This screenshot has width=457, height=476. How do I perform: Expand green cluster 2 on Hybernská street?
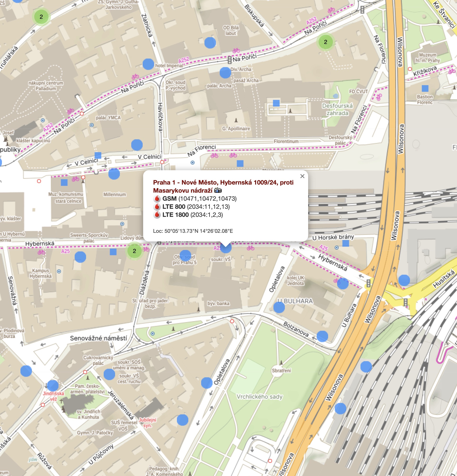click(x=134, y=251)
